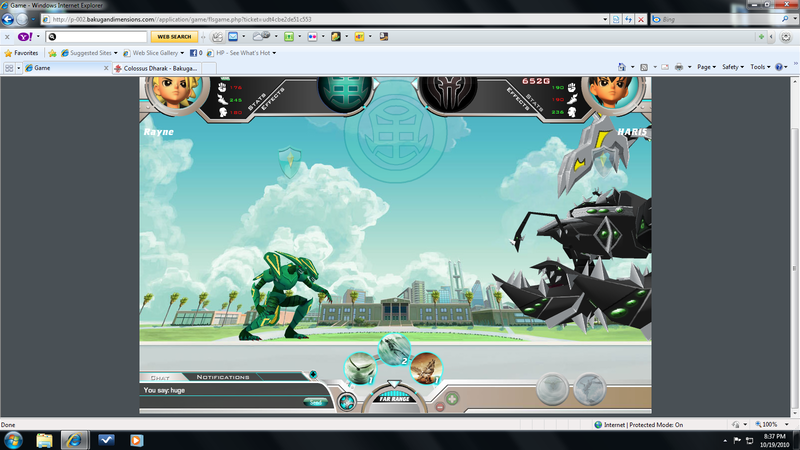Viewport: 800px width, 450px height.
Task: Open the Page dropdown menu
Action: pos(706,67)
